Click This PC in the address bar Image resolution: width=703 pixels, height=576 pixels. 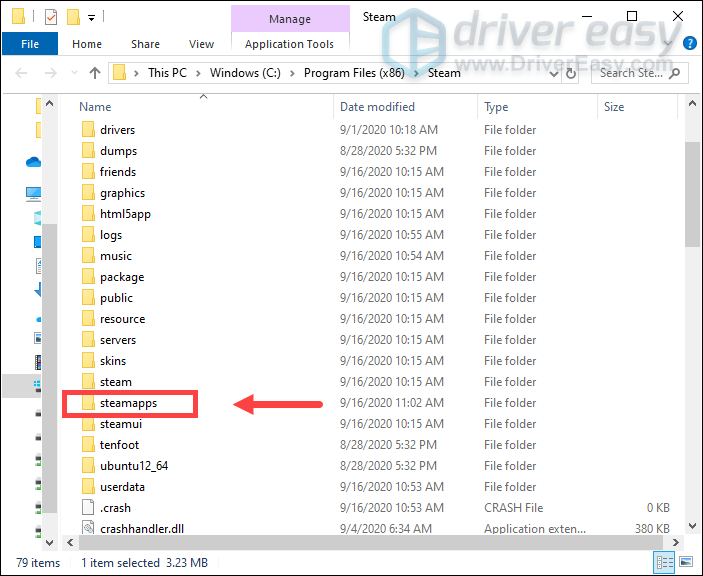click(x=167, y=73)
